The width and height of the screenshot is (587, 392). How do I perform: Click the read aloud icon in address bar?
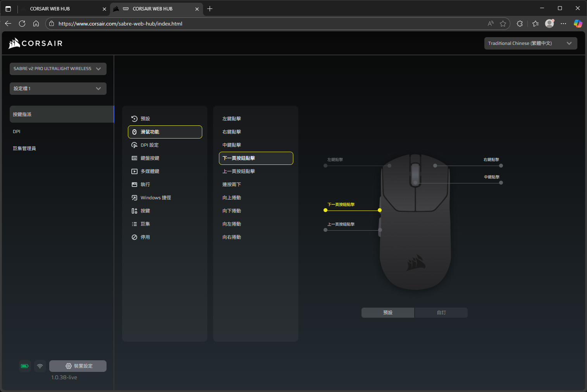point(491,24)
